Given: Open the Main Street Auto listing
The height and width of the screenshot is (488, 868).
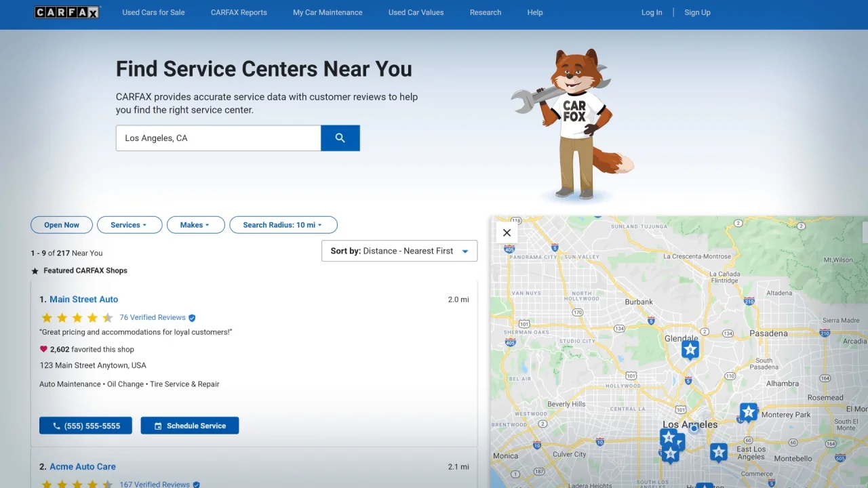Looking at the screenshot, I should pos(83,300).
